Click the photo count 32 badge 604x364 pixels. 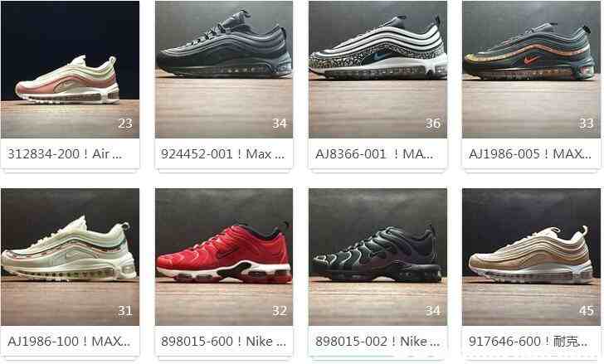pos(280,311)
